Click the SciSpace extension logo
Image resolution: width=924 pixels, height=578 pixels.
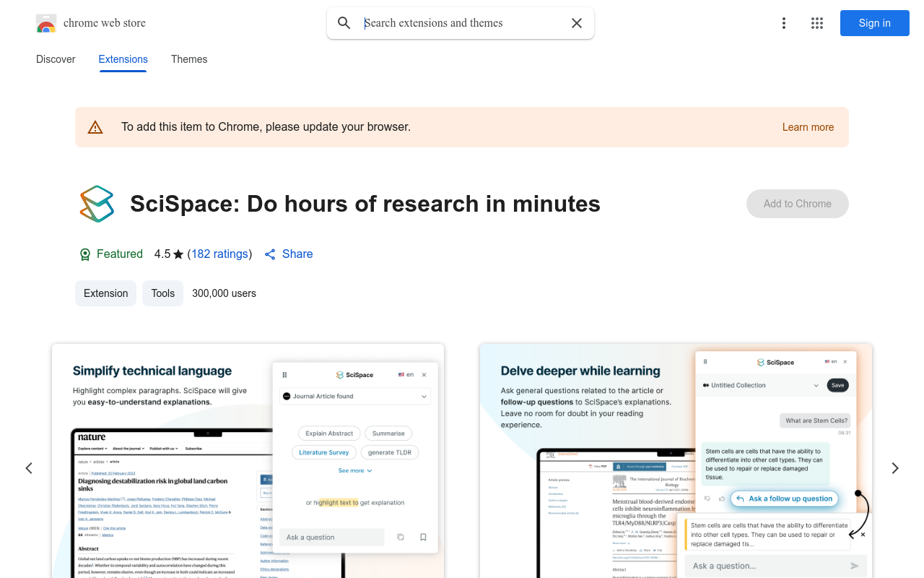pos(97,204)
